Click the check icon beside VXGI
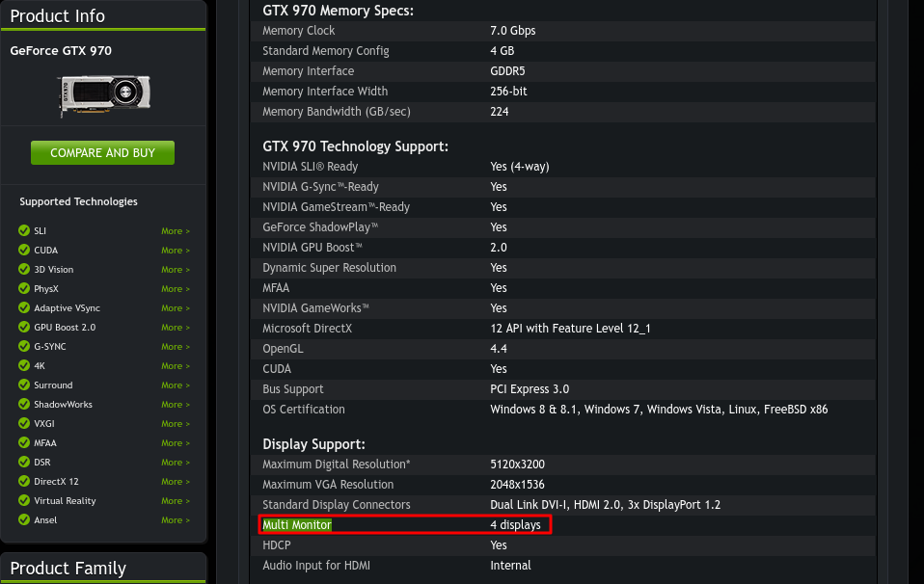Screen dimensions: 924x584 point(24,423)
